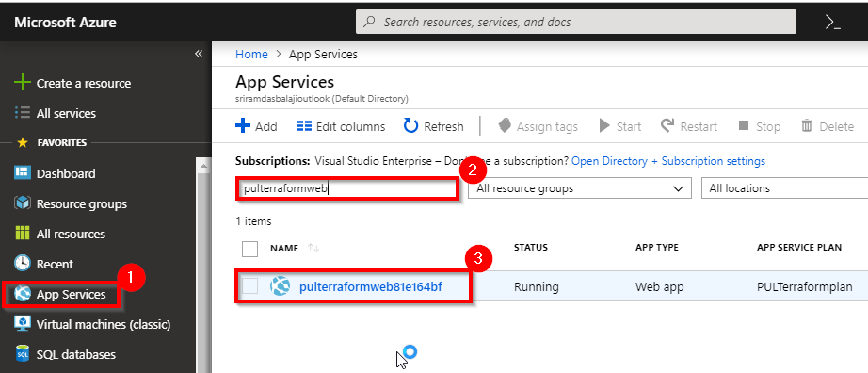Viewport: 868px width, 373px height.
Task: Tick the select-all checkbox beside NAME
Action: (250, 249)
